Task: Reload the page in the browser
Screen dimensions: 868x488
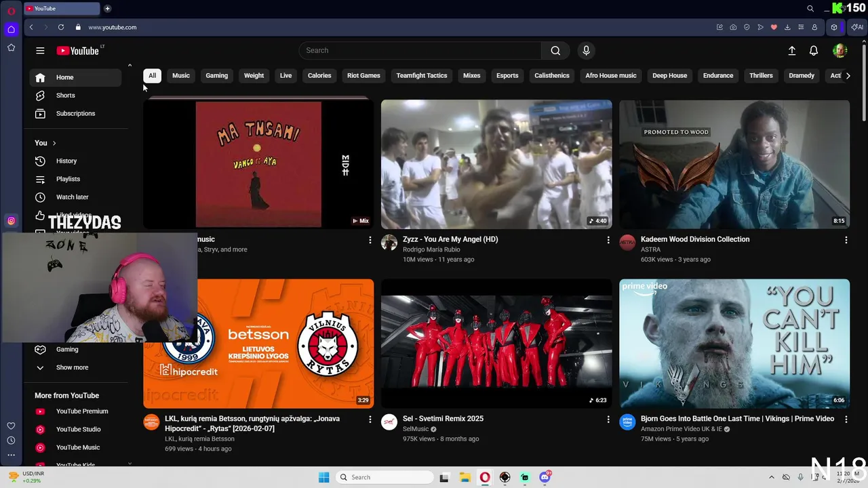Action: coord(61,27)
